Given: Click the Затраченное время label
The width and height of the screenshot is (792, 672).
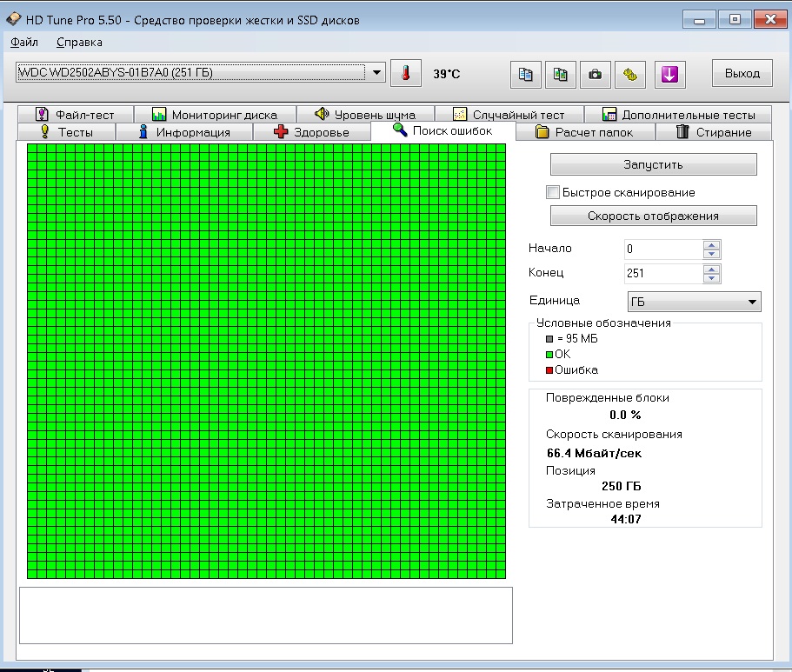Looking at the screenshot, I should coord(602,503).
